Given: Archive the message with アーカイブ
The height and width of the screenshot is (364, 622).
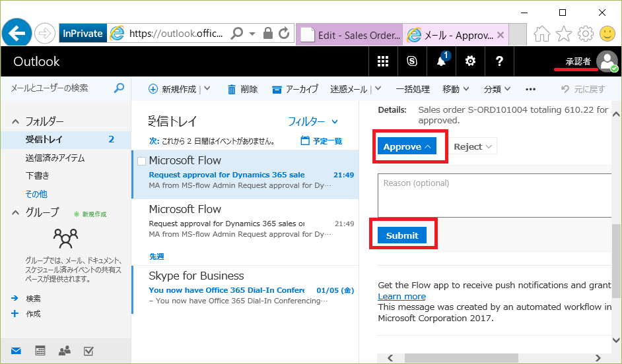Looking at the screenshot, I should [295, 89].
